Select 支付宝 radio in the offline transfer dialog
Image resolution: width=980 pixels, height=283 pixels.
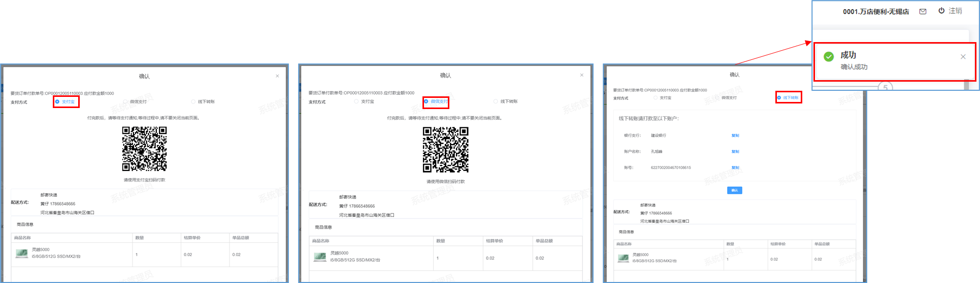click(x=656, y=97)
